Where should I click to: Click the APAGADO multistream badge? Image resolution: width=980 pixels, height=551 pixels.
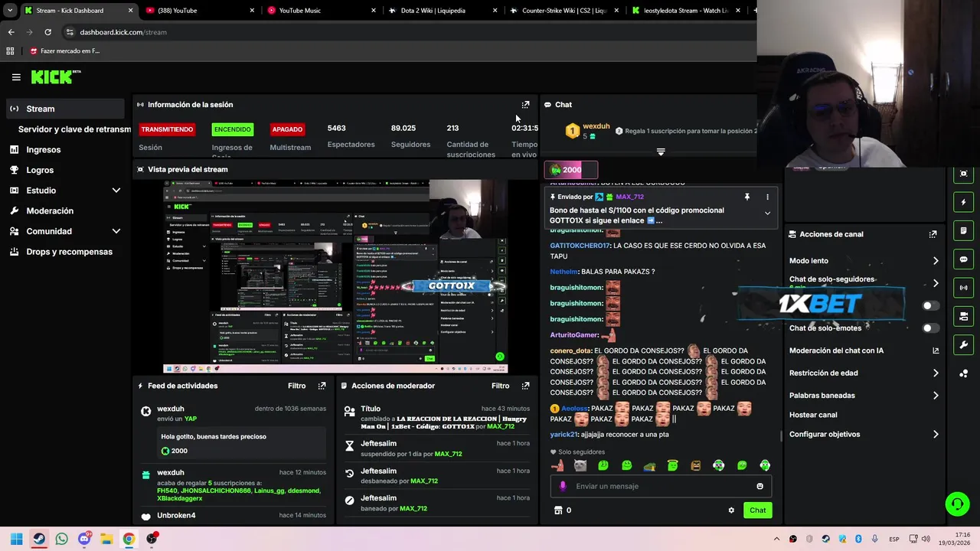coord(287,129)
